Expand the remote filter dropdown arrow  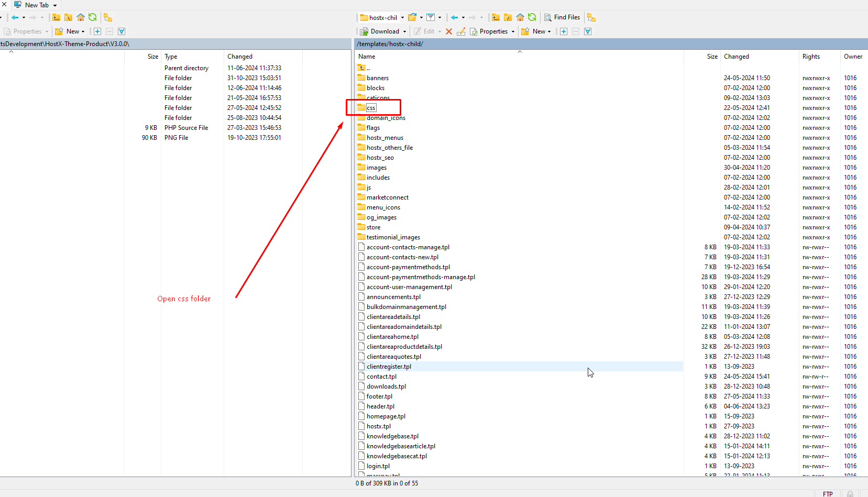pos(440,17)
